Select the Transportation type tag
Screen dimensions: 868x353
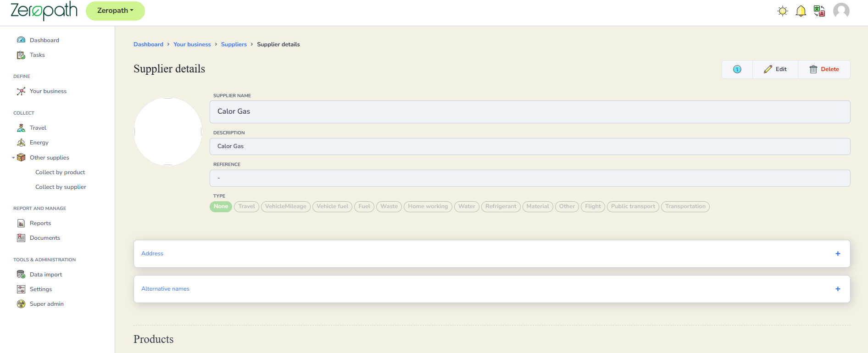(685, 206)
